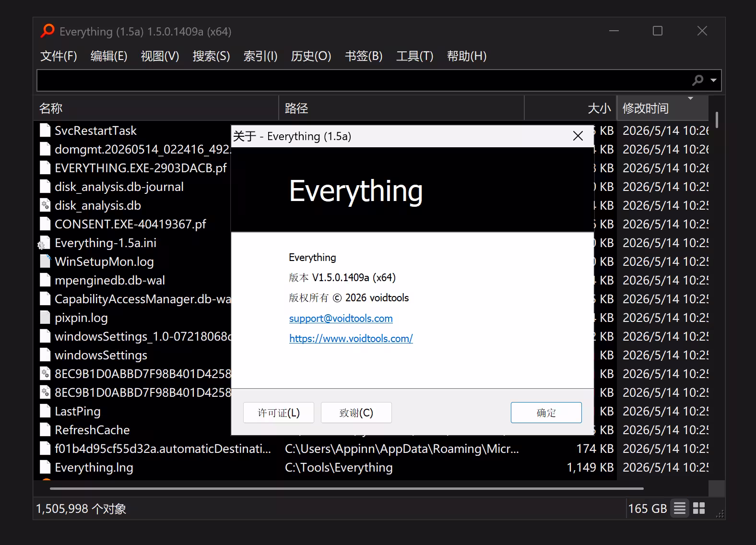Open the 书签(B) menu
The width and height of the screenshot is (756, 545).
click(x=364, y=56)
